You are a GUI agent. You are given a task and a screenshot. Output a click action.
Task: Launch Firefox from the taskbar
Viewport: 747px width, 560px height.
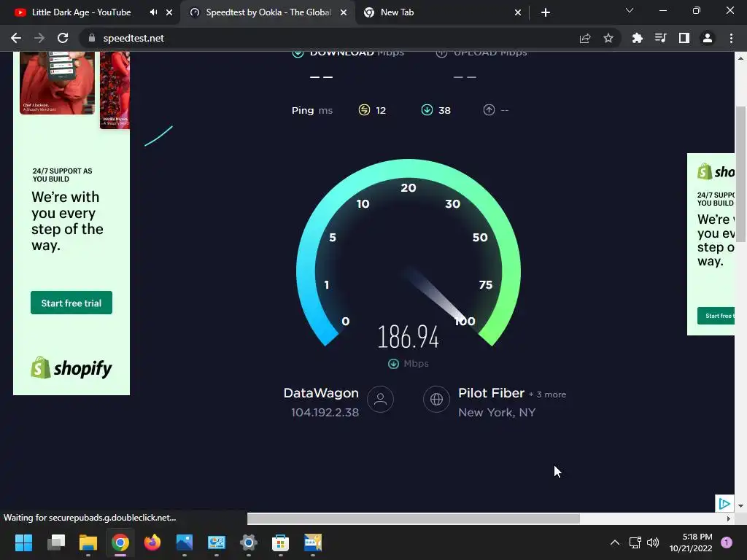[x=152, y=542]
